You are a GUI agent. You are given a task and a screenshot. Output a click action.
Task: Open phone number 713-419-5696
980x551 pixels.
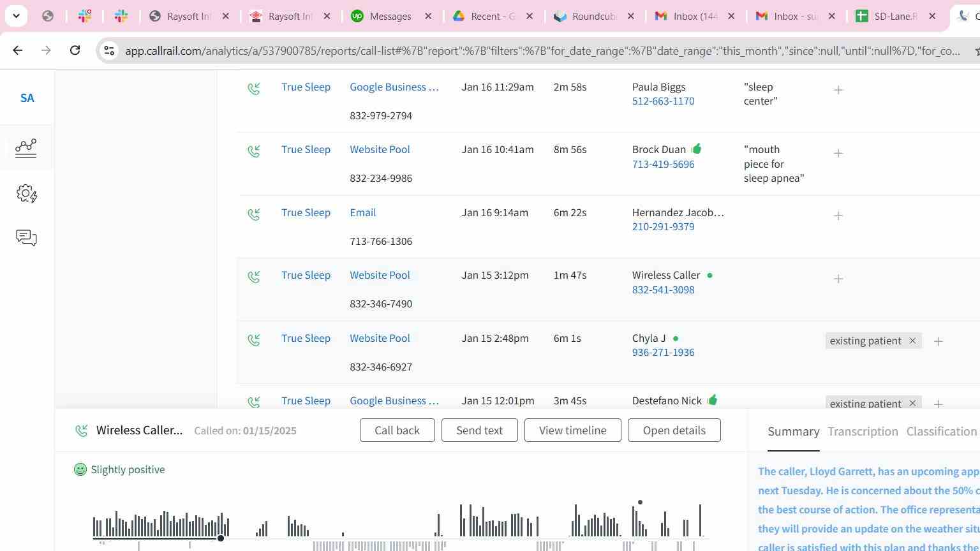click(x=664, y=165)
